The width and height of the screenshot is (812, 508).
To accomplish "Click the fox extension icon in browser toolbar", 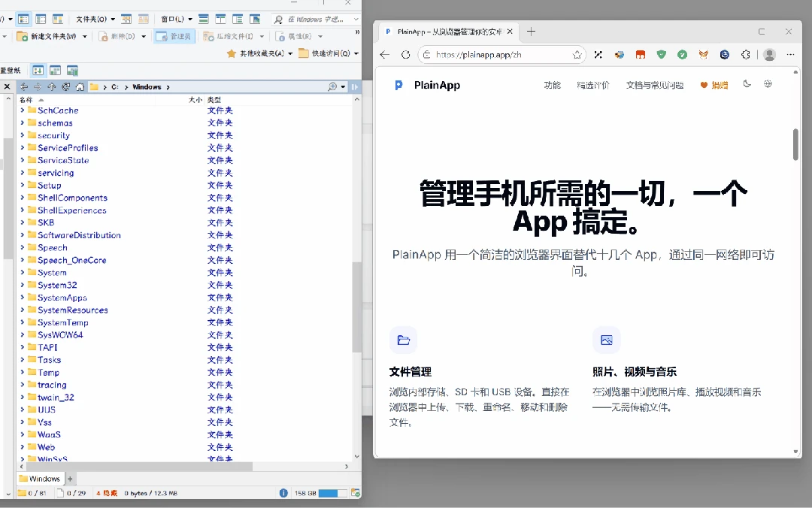I will point(703,54).
